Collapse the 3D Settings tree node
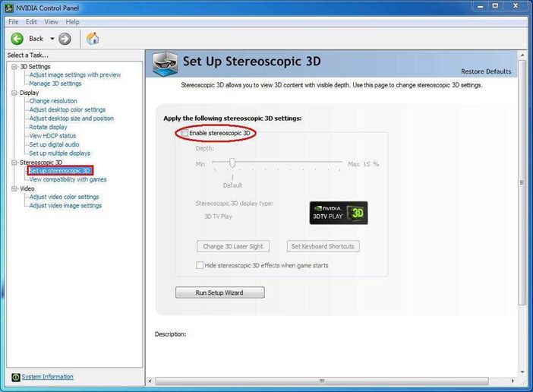The image size is (533, 392). click(14, 67)
